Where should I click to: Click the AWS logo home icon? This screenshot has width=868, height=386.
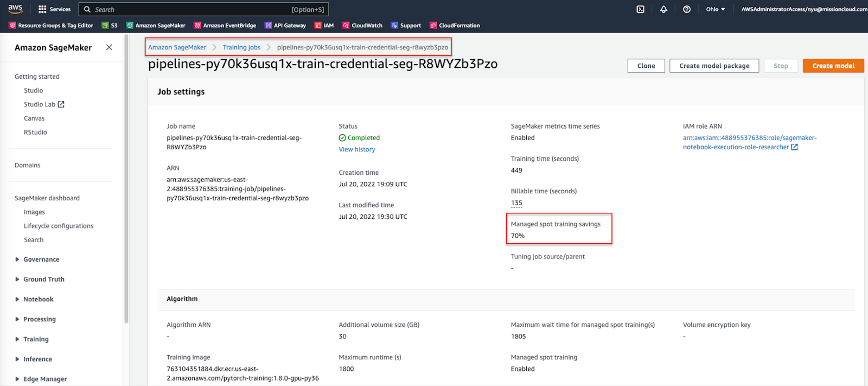(15, 9)
